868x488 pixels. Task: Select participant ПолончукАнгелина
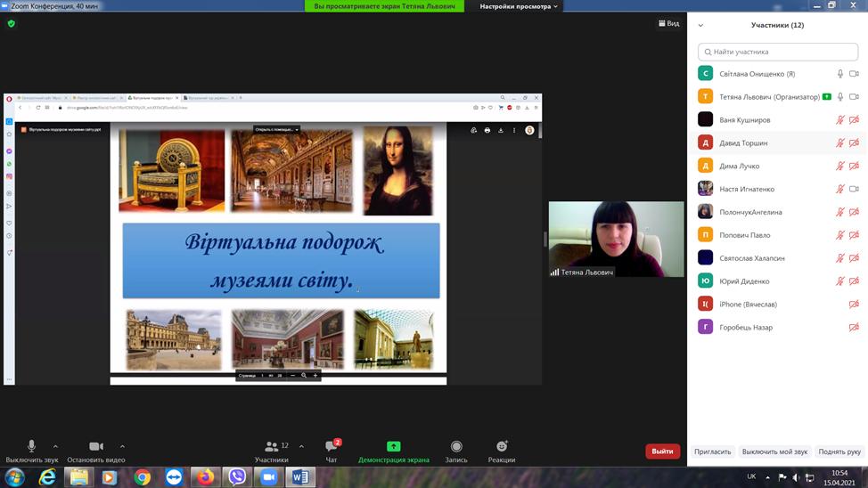(778, 212)
